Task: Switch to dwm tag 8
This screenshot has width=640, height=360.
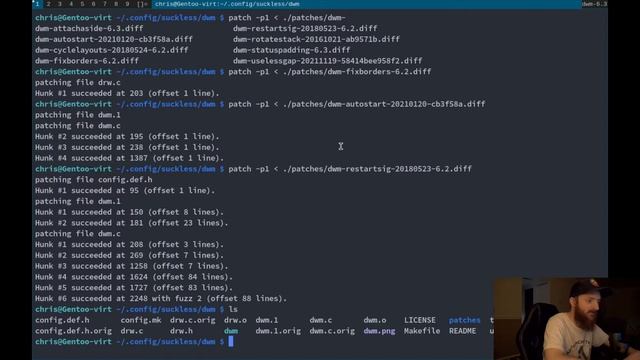Action: tap(116, 4)
